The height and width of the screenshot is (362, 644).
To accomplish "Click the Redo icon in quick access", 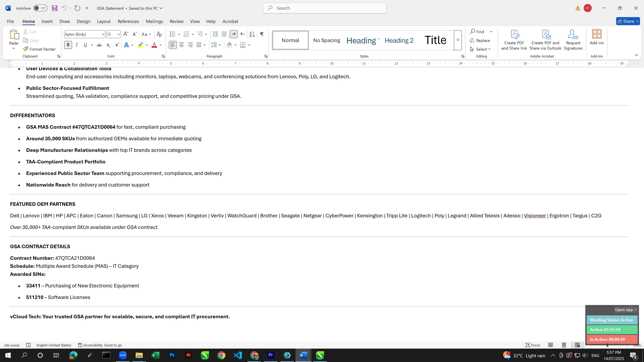I will [77, 8].
